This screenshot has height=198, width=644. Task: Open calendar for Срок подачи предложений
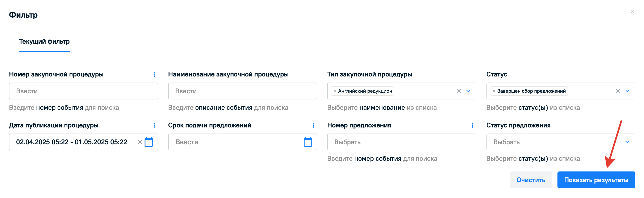(x=308, y=142)
